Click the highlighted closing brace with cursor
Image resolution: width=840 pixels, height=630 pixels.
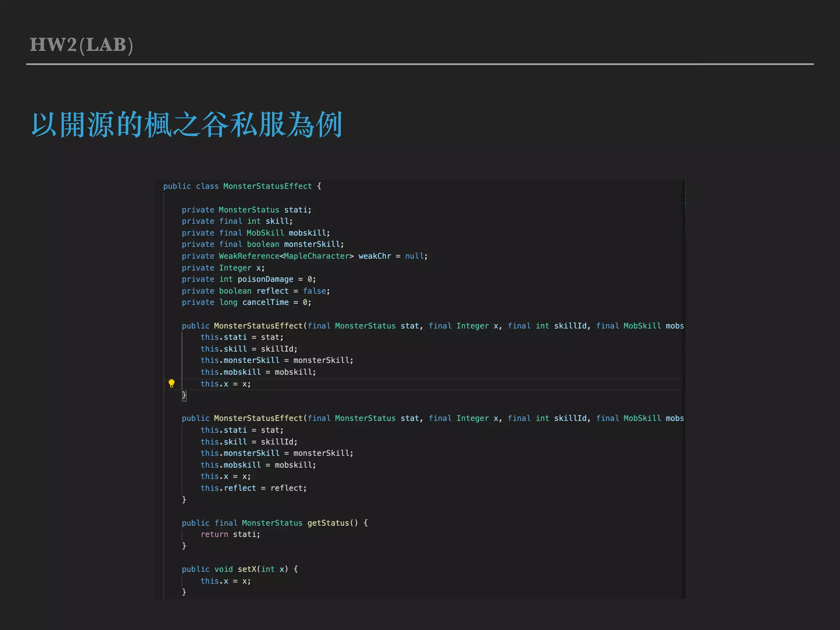tap(184, 395)
